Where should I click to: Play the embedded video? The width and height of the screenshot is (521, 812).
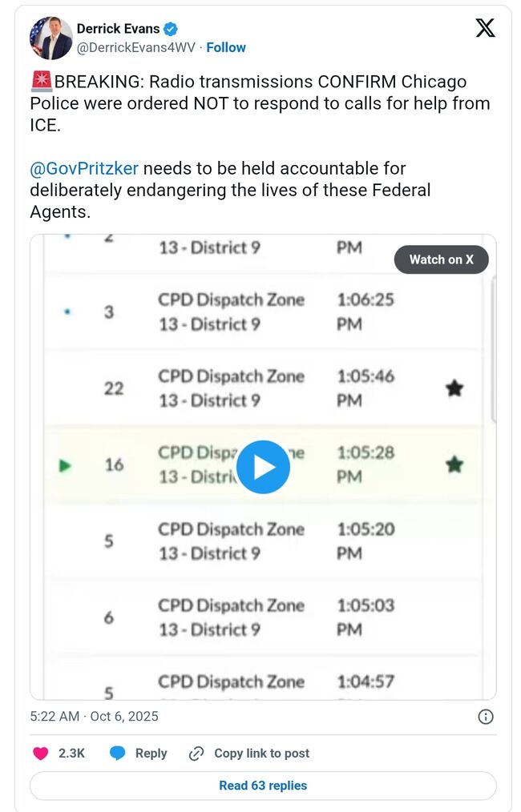(x=264, y=466)
